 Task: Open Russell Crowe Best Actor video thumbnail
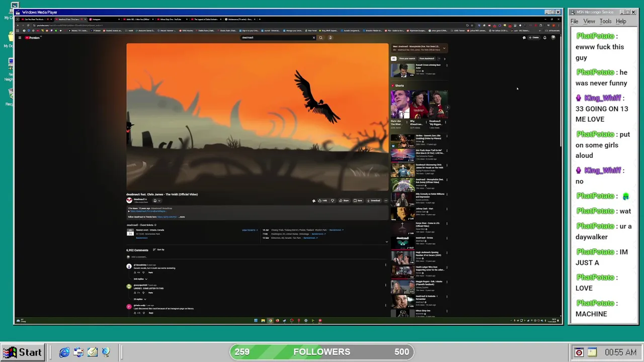coord(403,70)
